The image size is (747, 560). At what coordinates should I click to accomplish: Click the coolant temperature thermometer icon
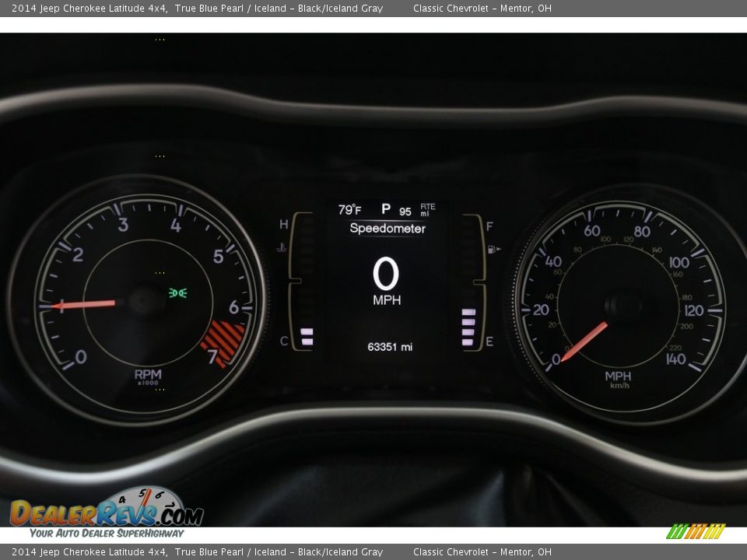(281, 248)
